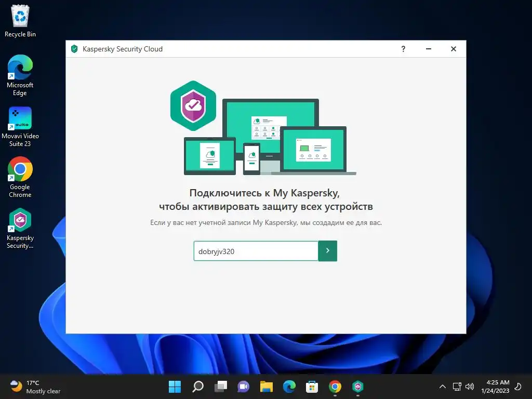Open the Kaspersky help question mark
The image size is (532, 399).
(x=403, y=49)
